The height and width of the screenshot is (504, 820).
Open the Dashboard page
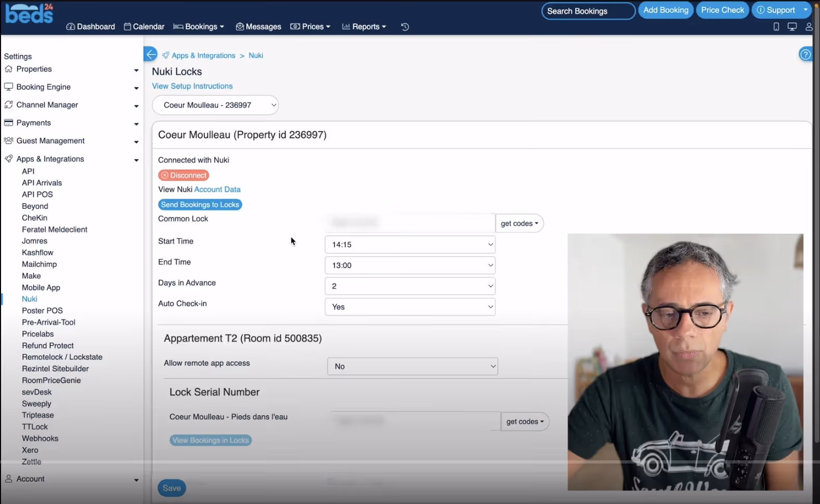point(90,26)
